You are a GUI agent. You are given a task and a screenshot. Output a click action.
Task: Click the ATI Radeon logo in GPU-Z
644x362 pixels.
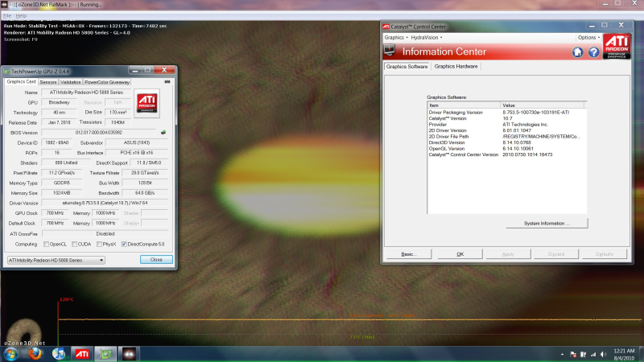coord(147,103)
